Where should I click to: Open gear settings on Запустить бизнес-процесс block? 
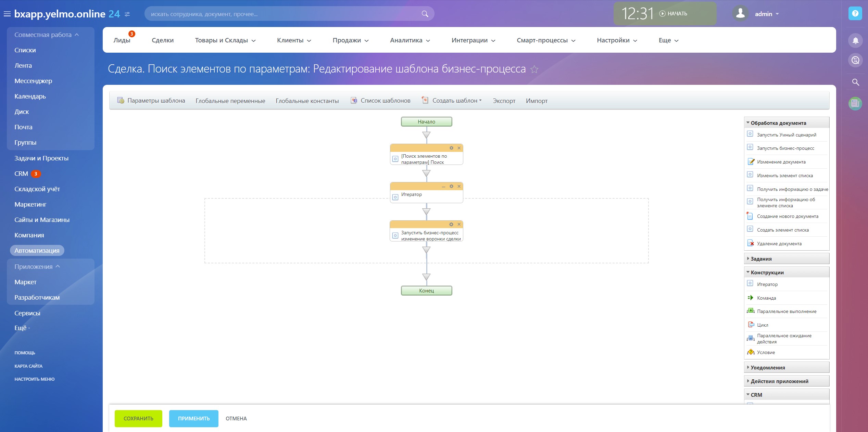pyautogui.click(x=451, y=225)
